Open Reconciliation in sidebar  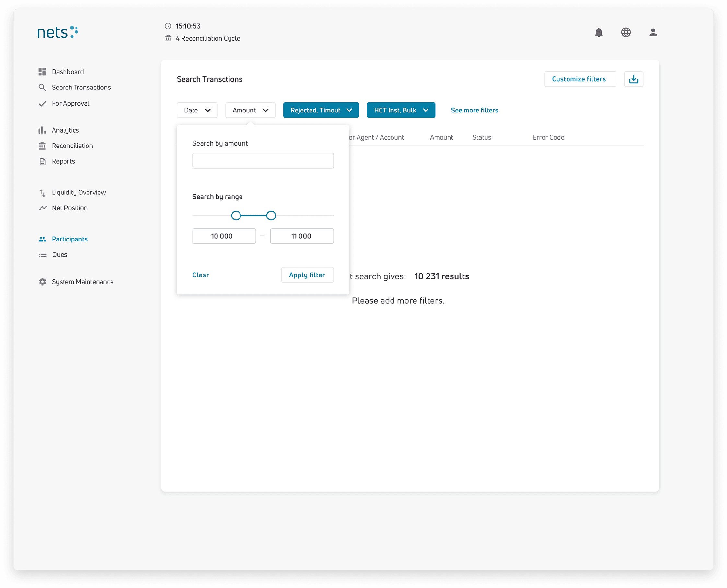pyautogui.click(x=72, y=146)
